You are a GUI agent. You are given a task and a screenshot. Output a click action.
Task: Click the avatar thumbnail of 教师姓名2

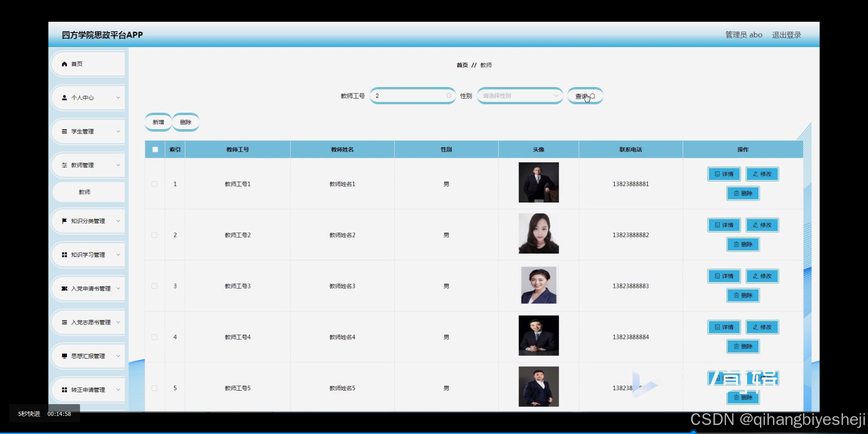538,234
